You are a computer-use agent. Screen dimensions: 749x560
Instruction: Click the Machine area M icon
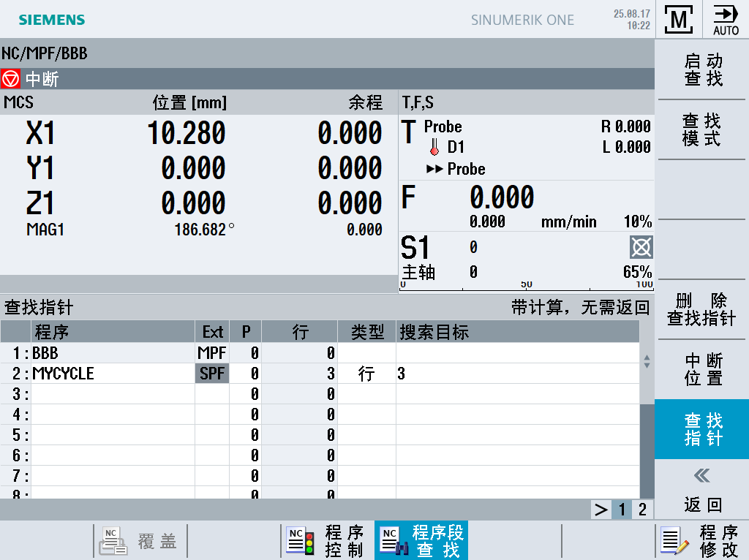678,20
